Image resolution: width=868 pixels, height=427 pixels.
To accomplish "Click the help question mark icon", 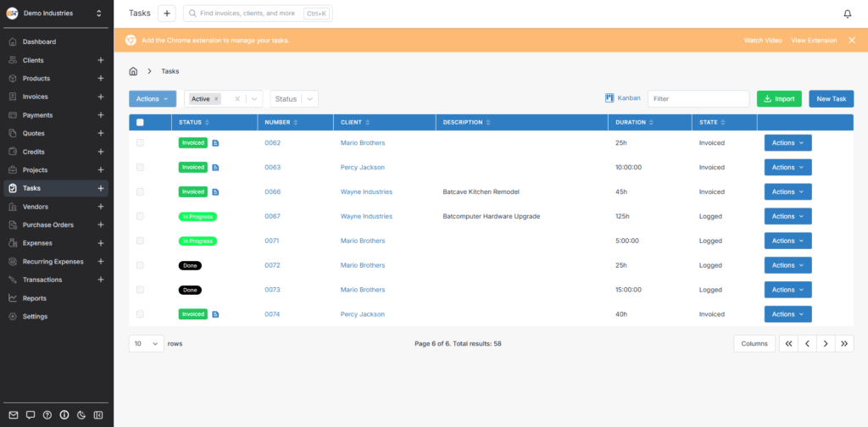I will 47,415.
